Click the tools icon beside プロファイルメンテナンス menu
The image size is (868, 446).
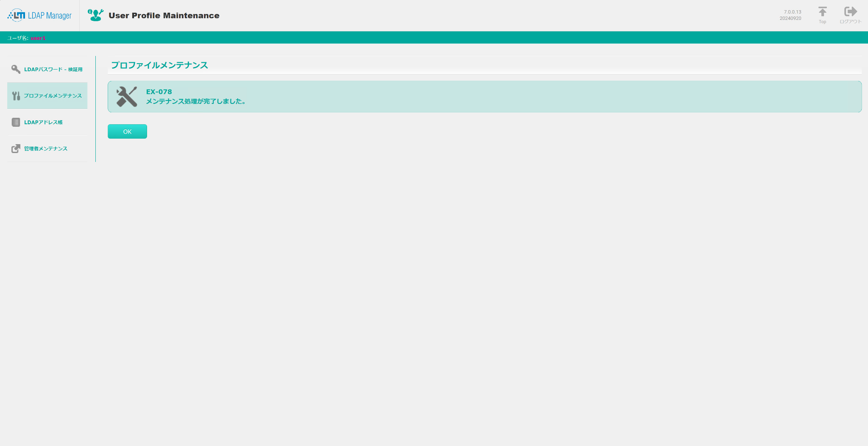click(x=16, y=96)
